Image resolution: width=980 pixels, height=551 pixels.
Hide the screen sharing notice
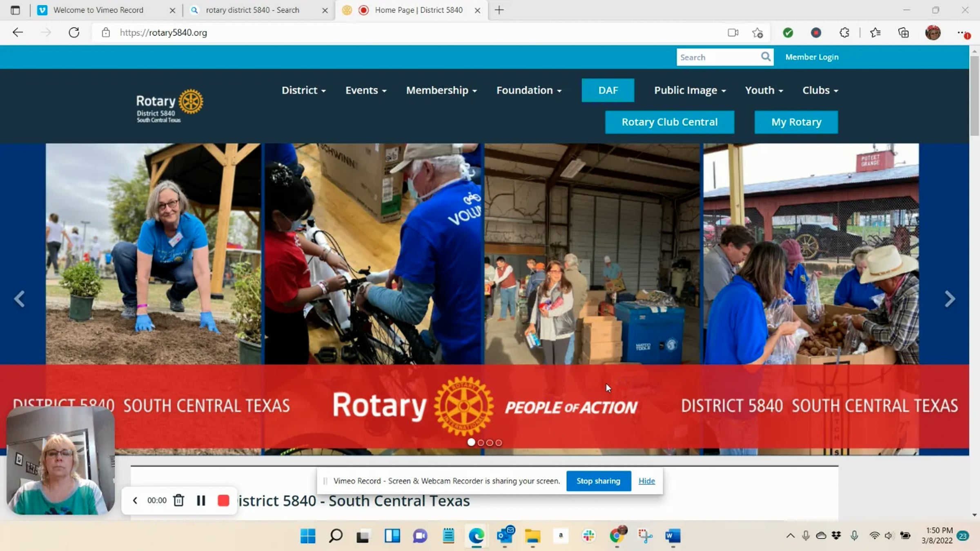point(646,481)
